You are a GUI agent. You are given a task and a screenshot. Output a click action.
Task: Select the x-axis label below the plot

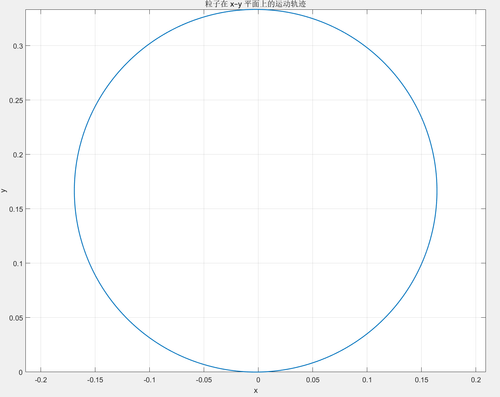point(256,390)
